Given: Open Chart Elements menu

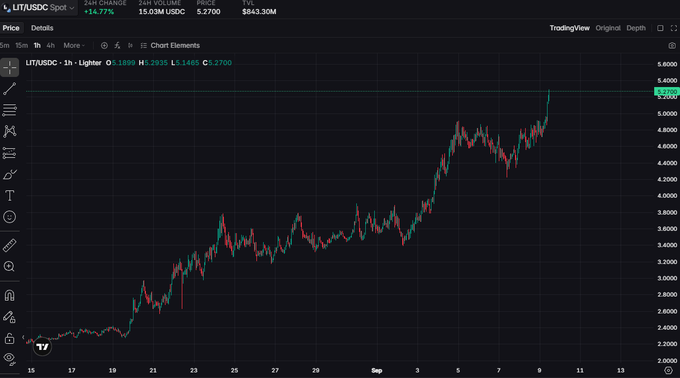Looking at the screenshot, I should (170, 46).
